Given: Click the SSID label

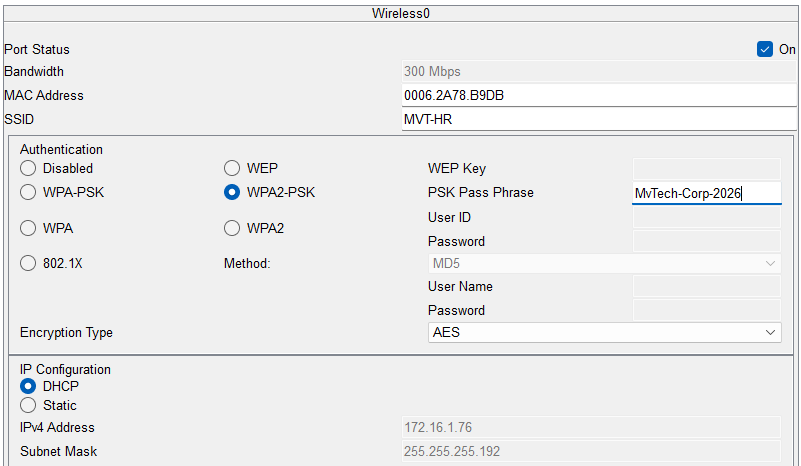Looking at the screenshot, I should click(x=19, y=120).
